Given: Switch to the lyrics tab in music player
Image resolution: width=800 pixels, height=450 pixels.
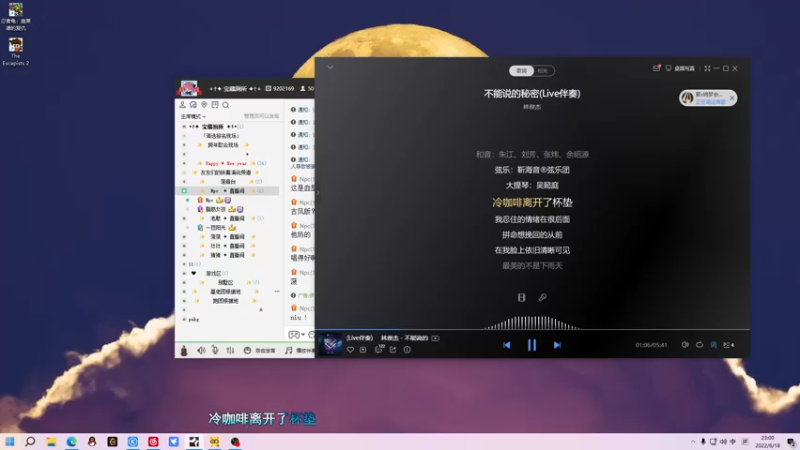Looking at the screenshot, I should [x=521, y=71].
